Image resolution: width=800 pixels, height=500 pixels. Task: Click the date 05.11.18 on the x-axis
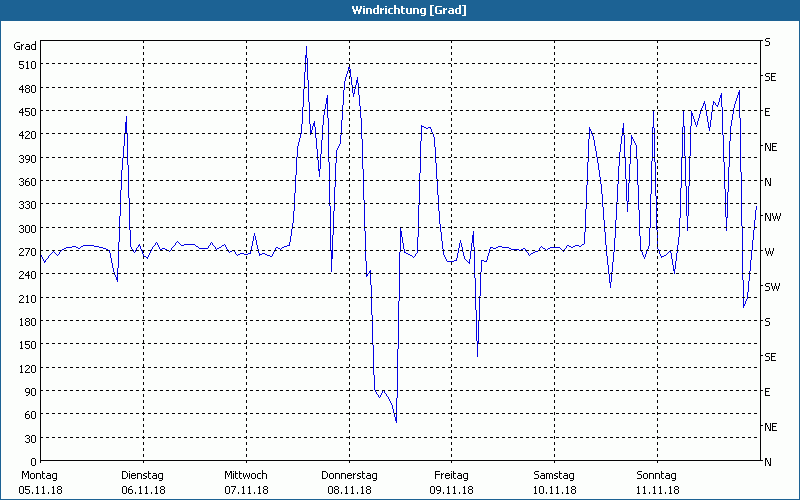40,490
